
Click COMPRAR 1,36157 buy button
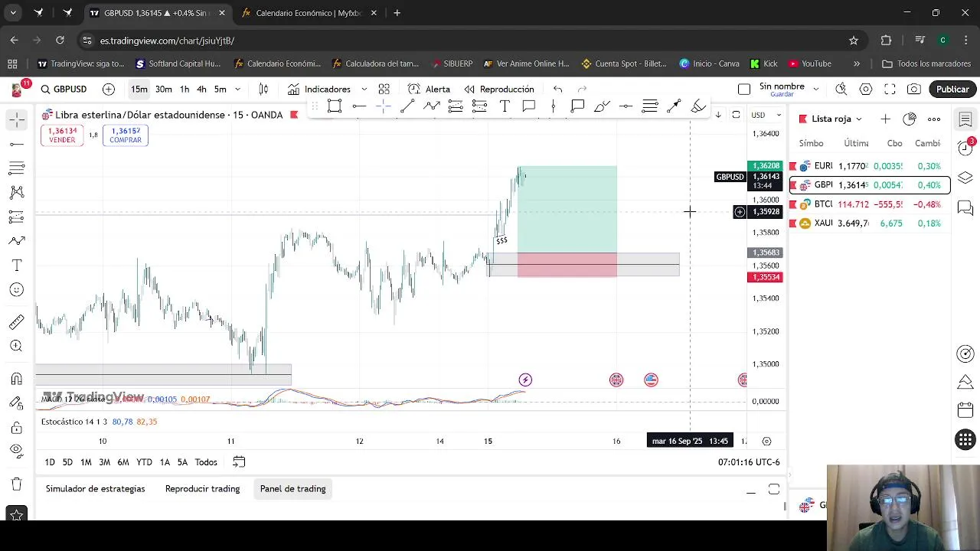coord(126,135)
